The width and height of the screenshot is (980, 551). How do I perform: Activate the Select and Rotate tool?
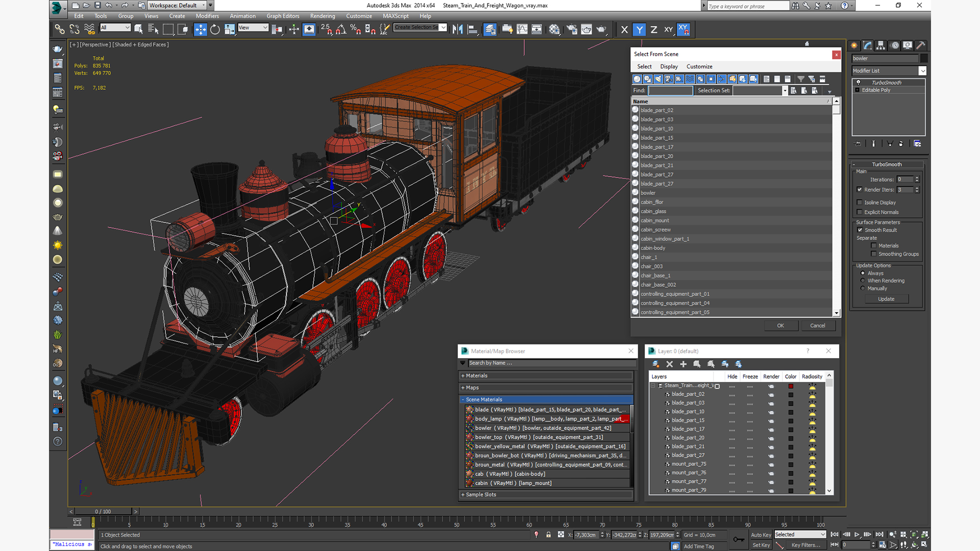coord(215,29)
